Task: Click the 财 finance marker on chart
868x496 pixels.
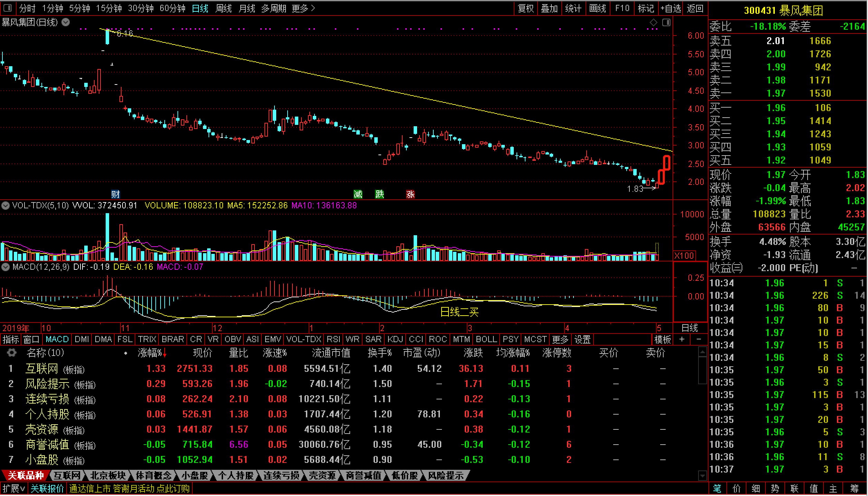Action: click(115, 194)
